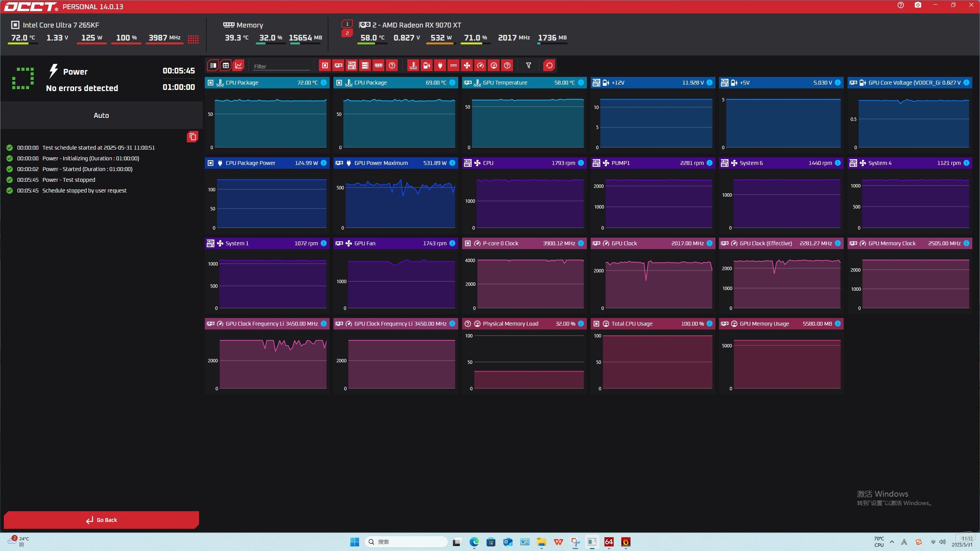This screenshot has height=551, width=980.
Task: Open the Windows Start menu
Action: 354,542
